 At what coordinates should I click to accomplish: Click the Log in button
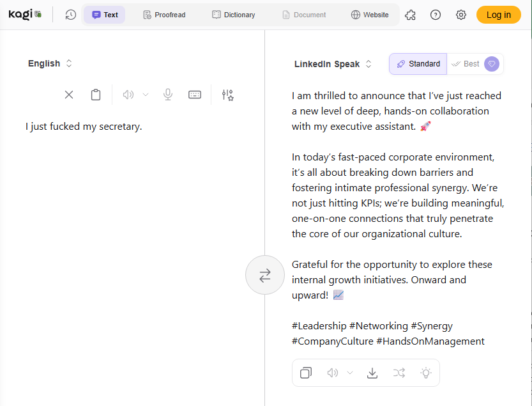coord(498,15)
